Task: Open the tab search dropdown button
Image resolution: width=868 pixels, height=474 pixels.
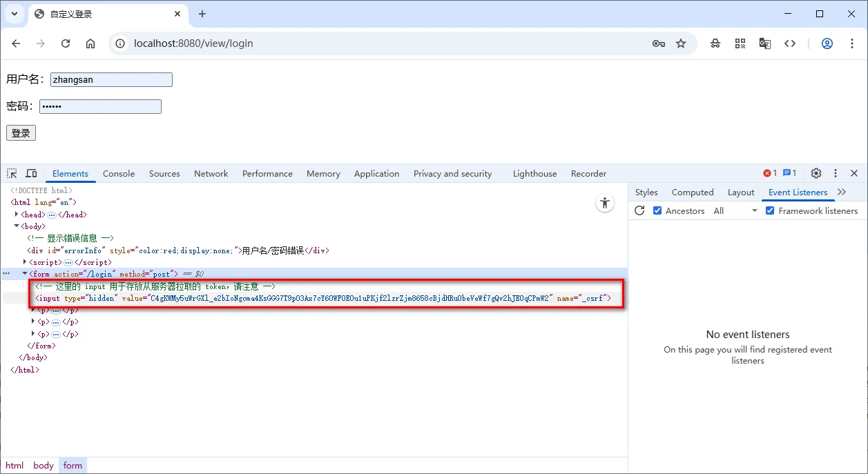Action: [14, 14]
